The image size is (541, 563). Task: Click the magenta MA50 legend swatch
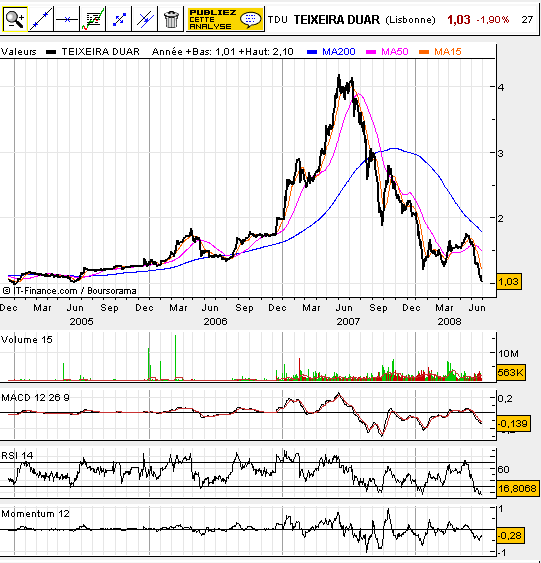coord(371,52)
